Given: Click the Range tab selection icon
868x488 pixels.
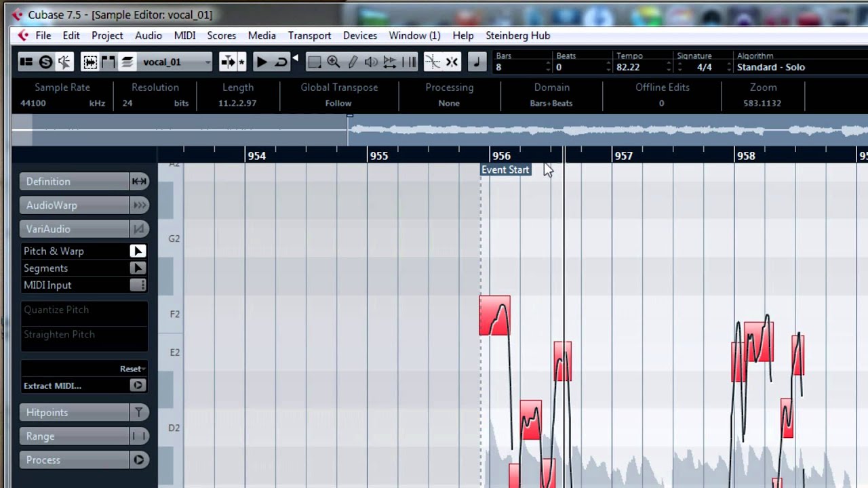Looking at the screenshot, I should coord(138,436).
